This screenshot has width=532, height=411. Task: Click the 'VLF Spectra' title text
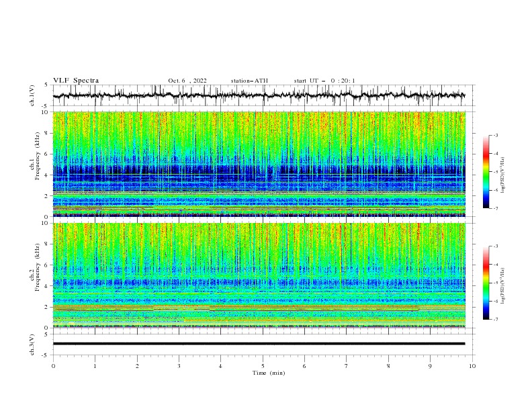(76, 81)
